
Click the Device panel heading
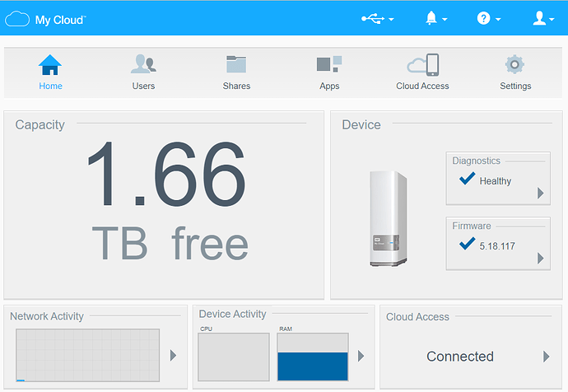[361, 125]
